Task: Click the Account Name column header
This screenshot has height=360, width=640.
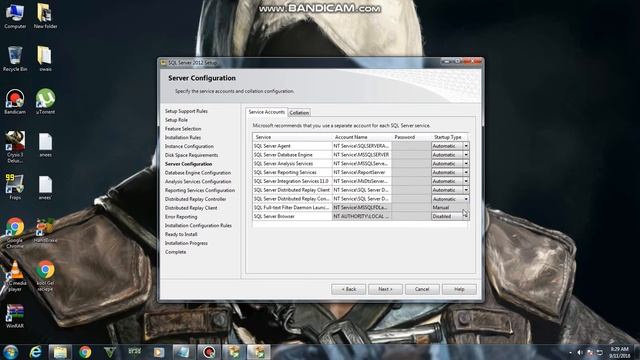Action: [362, 137]
